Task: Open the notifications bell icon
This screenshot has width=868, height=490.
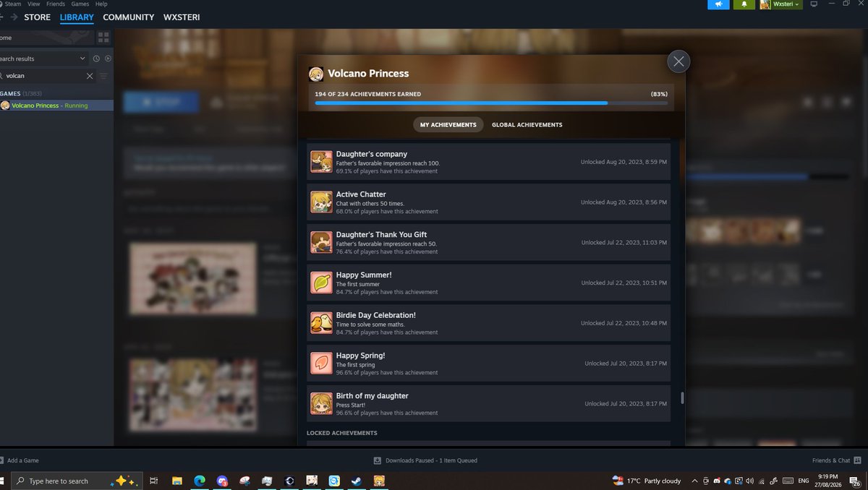Action: 744,4
